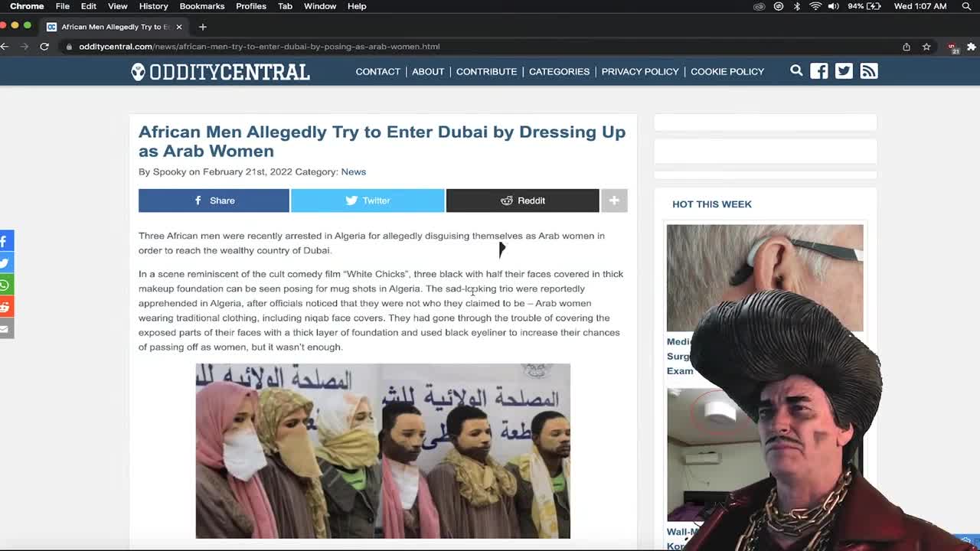
Task: Close the African Men Allegedly tab
Action: [179, 27]
